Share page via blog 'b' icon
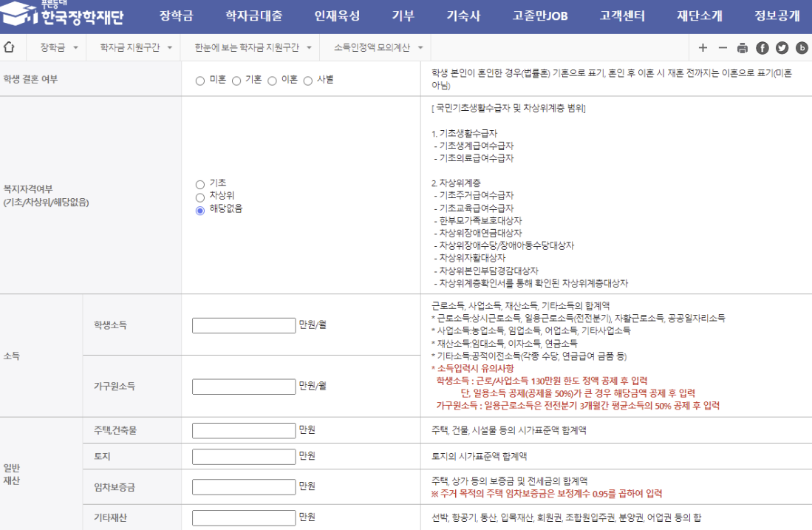This screenshot has height=530, width=812. click(x=802, y=47)
